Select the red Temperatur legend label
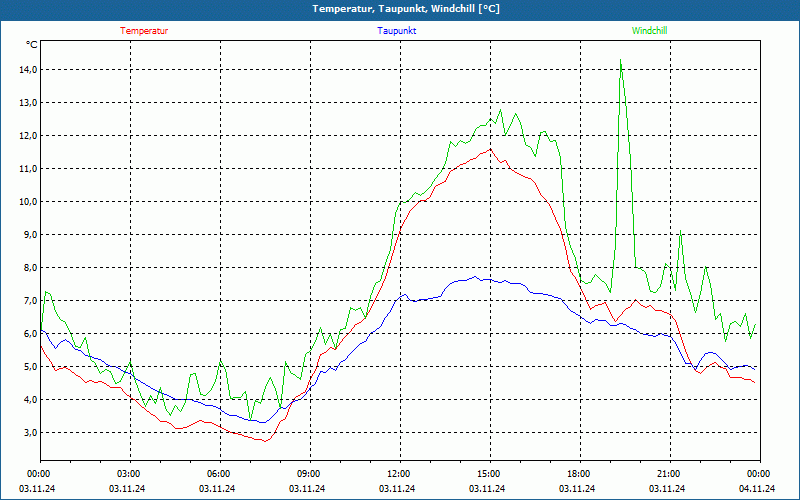800x500 pixels. tap(144, 31)
